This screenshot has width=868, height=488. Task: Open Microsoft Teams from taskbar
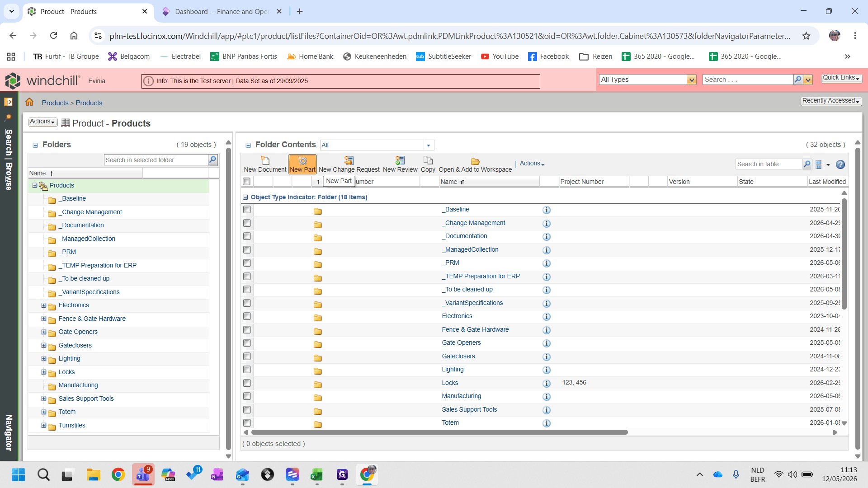pos(143,474)
